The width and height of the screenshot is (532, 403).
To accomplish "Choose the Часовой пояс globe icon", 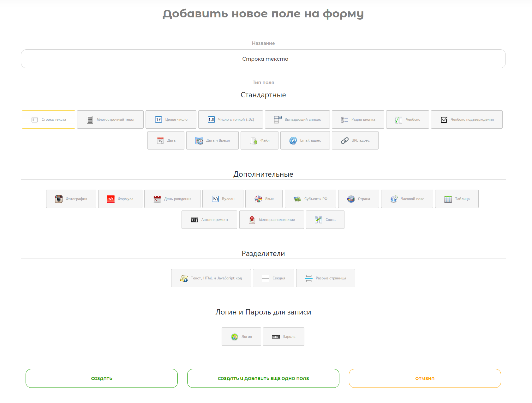I will point(394,199).
